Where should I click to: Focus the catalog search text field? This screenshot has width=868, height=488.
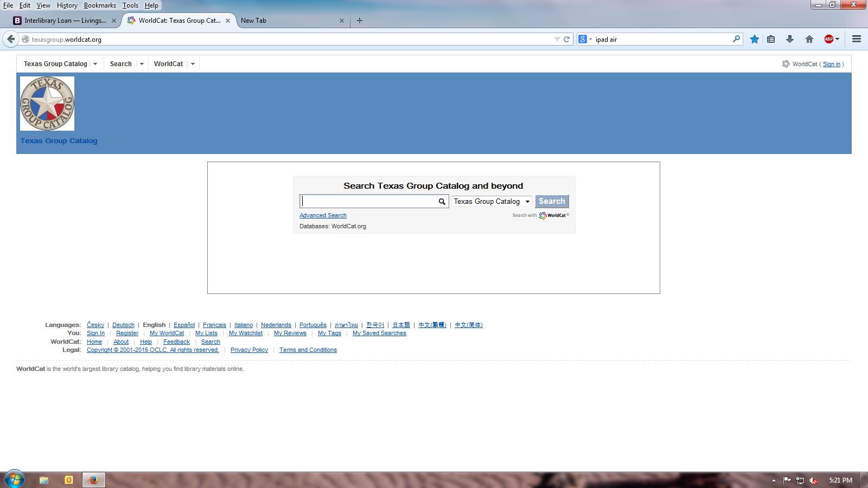(369, 202)
